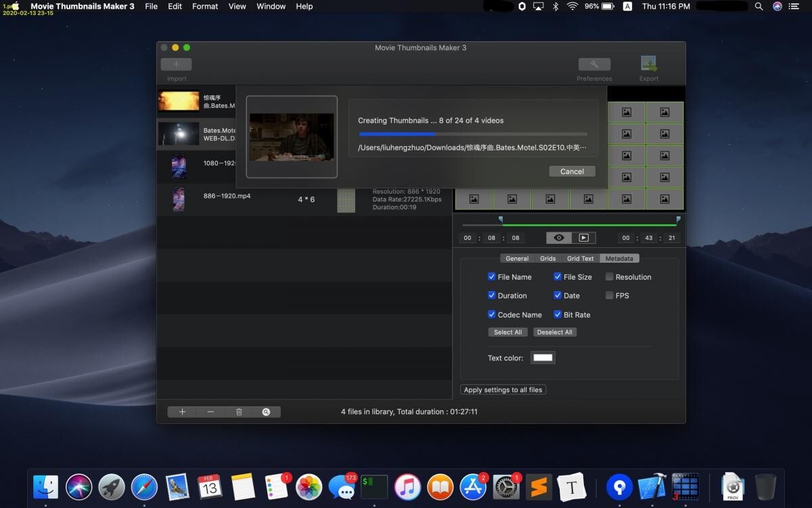Select the Metadata tab
Screen dimensions: 812x508
tap(619, 258)
